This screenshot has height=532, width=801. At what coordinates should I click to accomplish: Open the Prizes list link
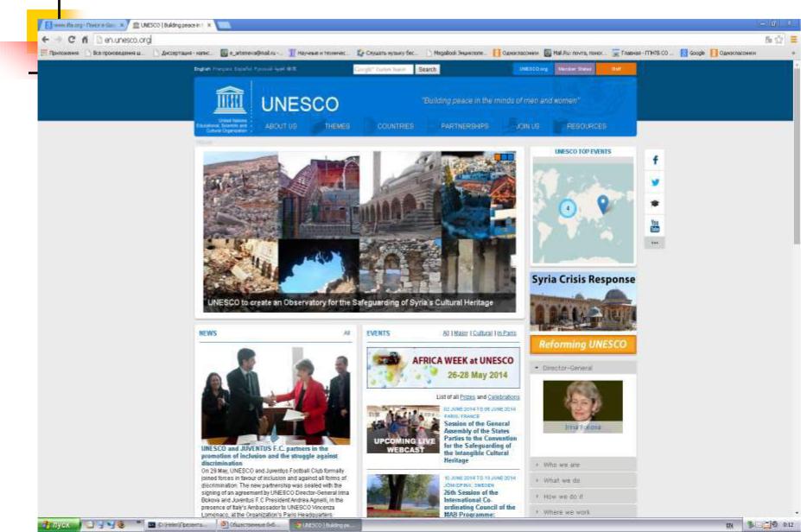[x=467, y=396]
